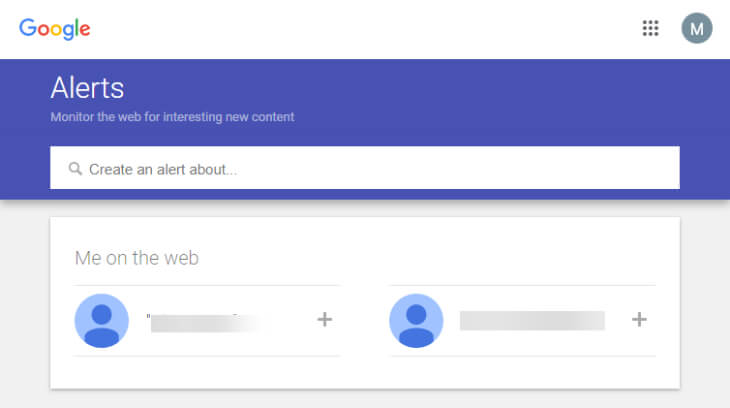Click the Google logo
This screenshot has height=408, width=730.
[x=54, y=29]
